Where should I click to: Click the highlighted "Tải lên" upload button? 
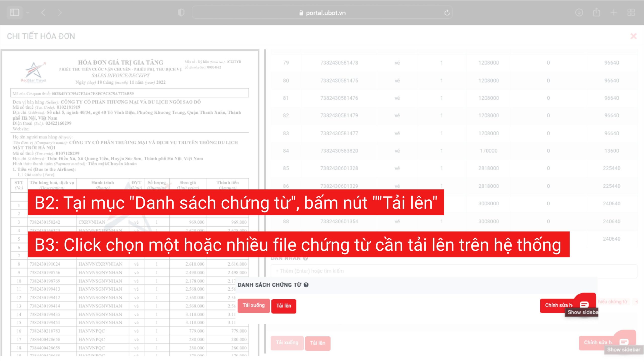[x=284, y=306]
